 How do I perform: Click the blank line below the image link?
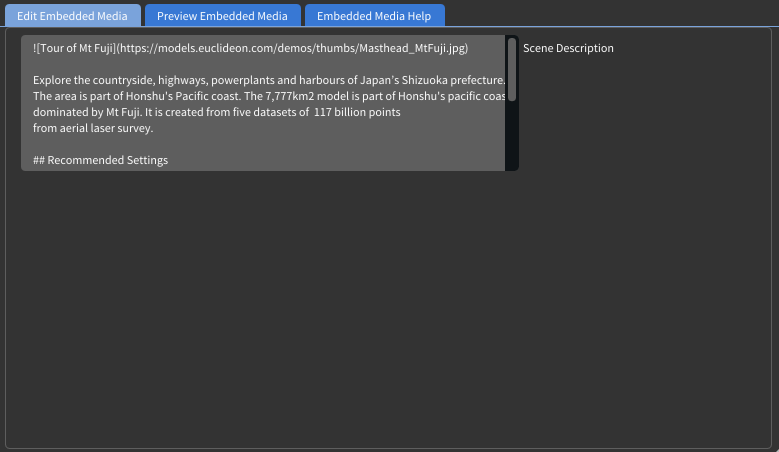200,64
